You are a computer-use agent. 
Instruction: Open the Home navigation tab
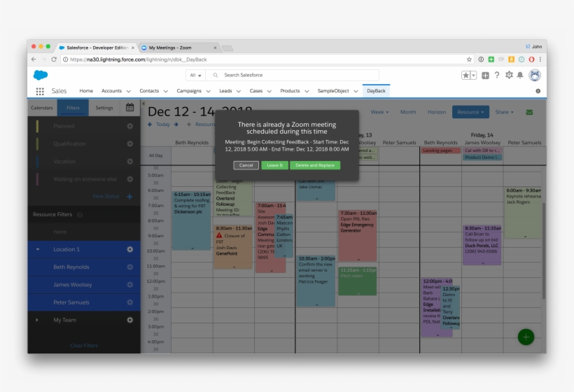pyautogui.click(x=86, y=91)
